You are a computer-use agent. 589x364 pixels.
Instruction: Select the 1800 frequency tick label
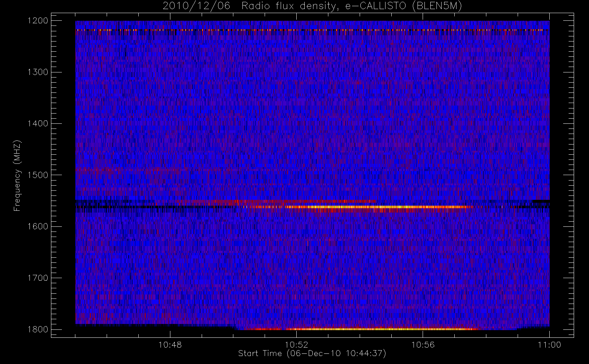click(x=38, y=329)
